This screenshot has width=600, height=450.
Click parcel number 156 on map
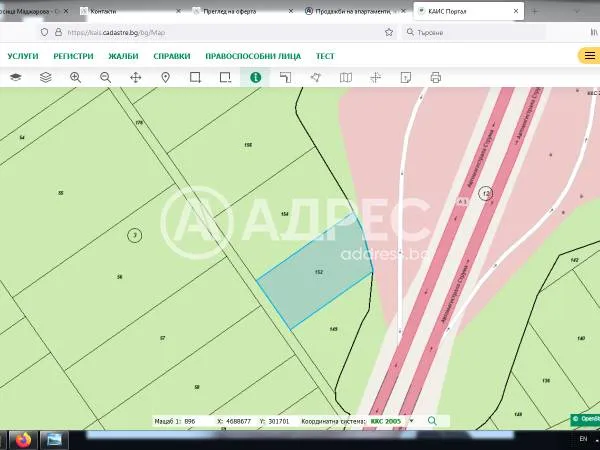[x=248, y=145]
